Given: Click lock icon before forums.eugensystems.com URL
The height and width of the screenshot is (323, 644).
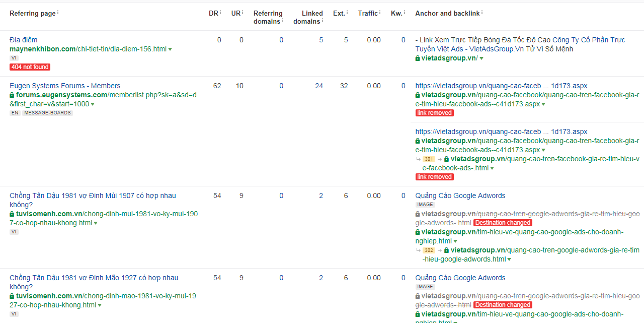Looking at the screenshot, I should click(12, 95).
